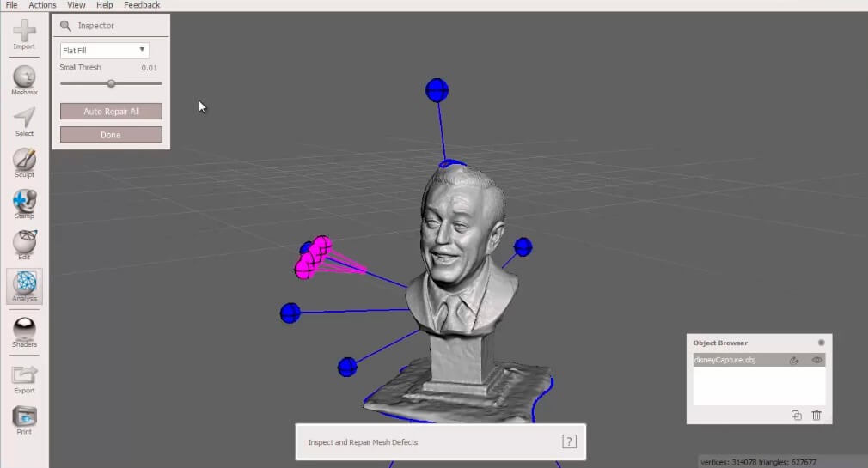Open the View menu

76,5
